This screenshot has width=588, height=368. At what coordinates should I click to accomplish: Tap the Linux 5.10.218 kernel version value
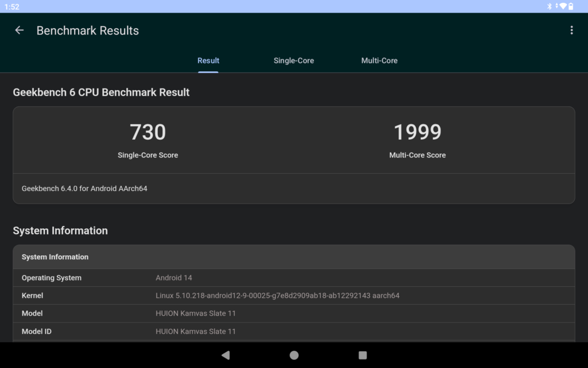(277, 296)
